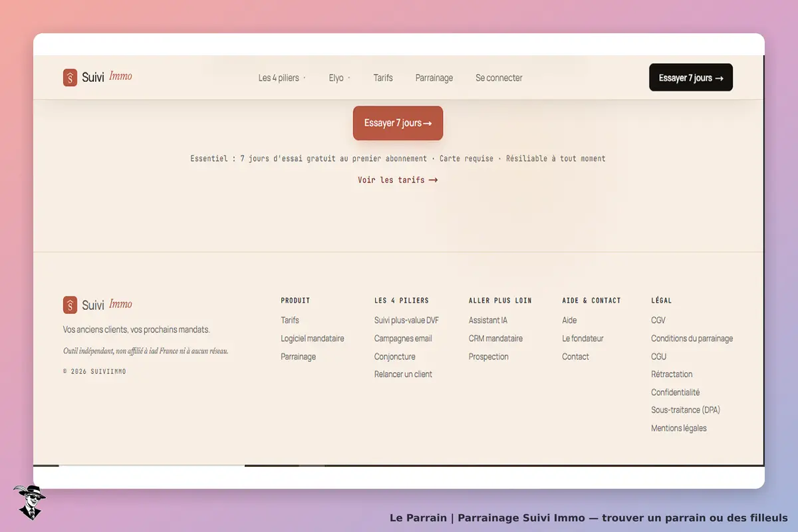The height and width of the screenshot is (532, 798).
Task: Click the red Essayer 7 jours button
Action: [x=398, y=123]
